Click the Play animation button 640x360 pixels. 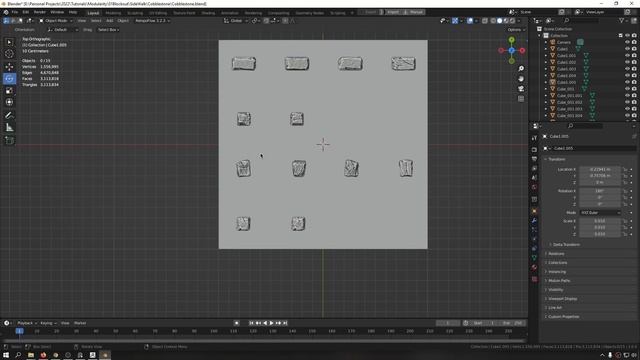(x=271, y=323)
